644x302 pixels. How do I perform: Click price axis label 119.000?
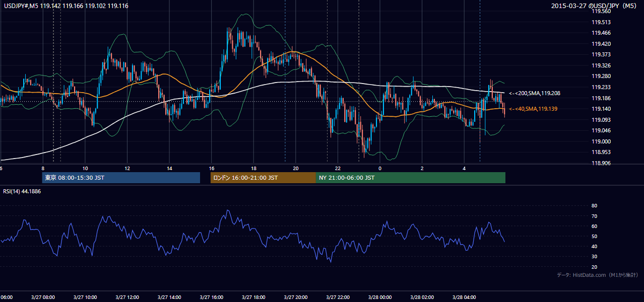(x=601, y=141)
